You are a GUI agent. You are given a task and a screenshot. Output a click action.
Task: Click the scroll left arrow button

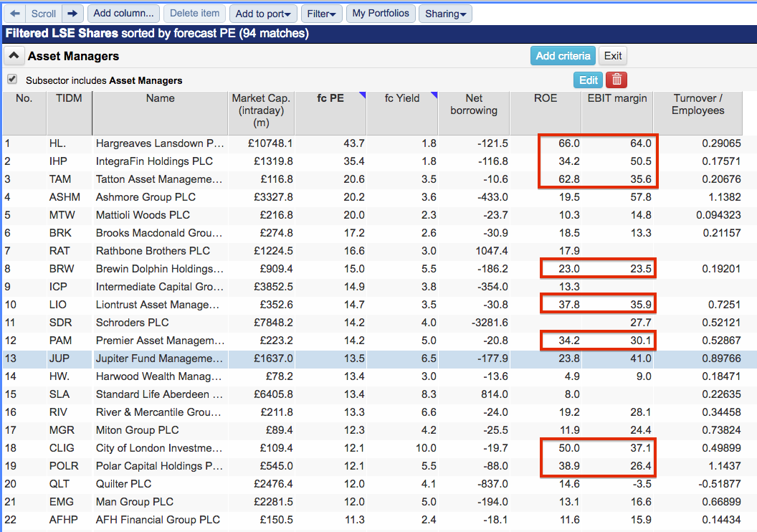click(x=15, y=14)
